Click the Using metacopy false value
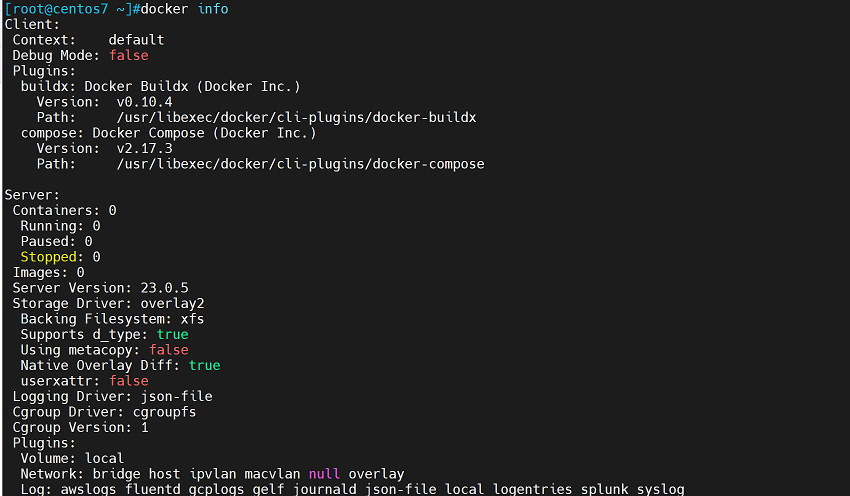This screenshot has height=496, width=850. 168,350
